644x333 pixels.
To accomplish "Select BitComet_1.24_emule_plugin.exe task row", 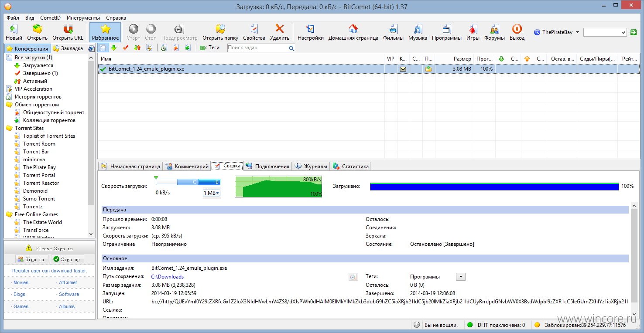I will tap(369, 69).
